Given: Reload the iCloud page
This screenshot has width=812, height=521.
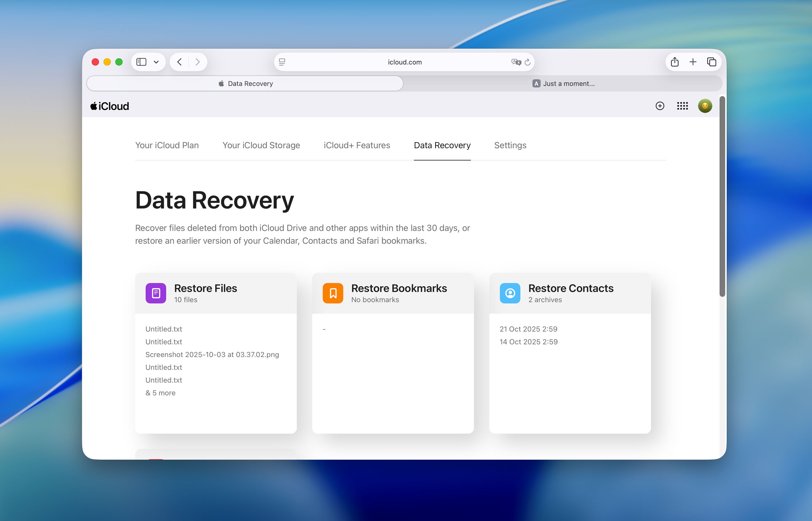Looking at the screenshot, I should point(527,62).
